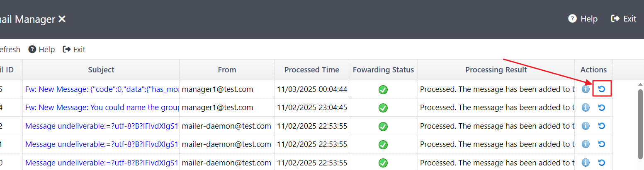Click the Processing Result column header
This screenshot has height=170, width=644.
496,70
